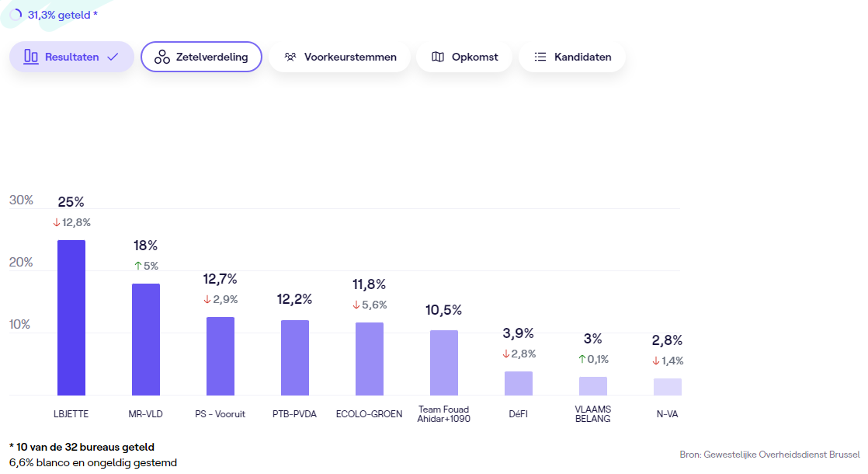This screenshot has width=868, height=474.
Task: Click the PTB-PVDA 12,2% value label
Action: [x=295, y=299]
